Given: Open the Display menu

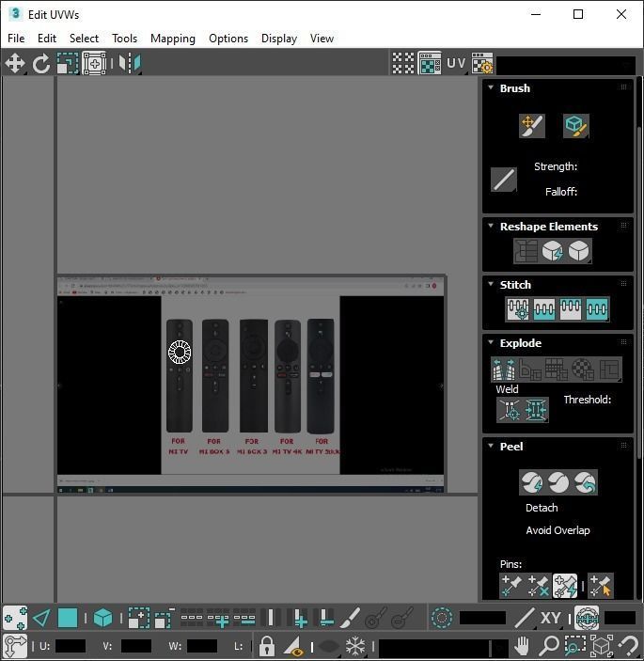Looking at the screenshot, I should pos(279,39).
